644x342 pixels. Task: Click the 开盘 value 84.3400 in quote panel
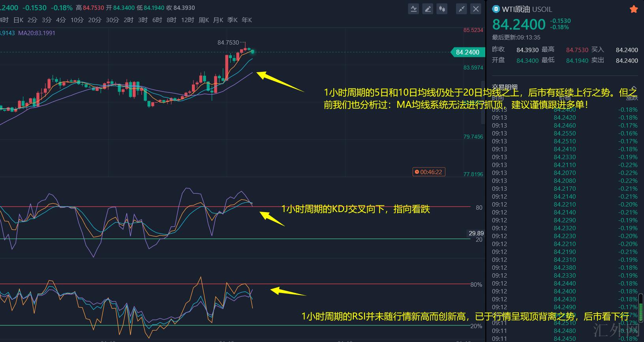point(528,60)
